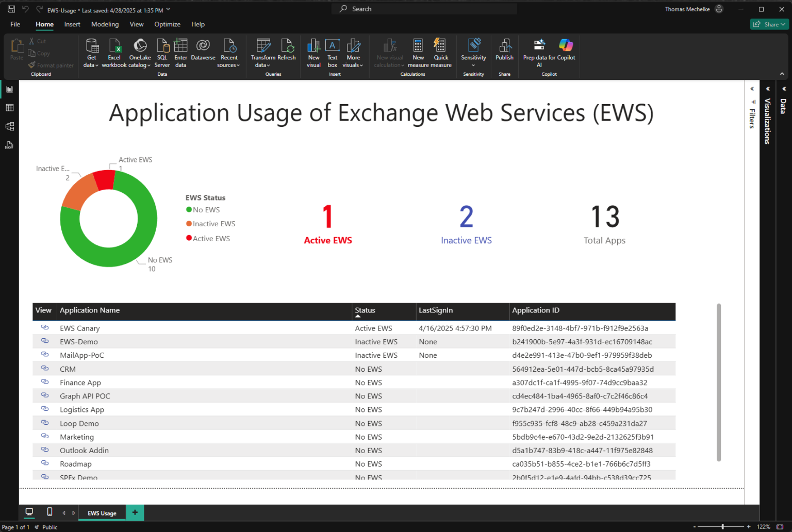
Task: Select desktop view at the bottom bar
Action: (29, 512)
